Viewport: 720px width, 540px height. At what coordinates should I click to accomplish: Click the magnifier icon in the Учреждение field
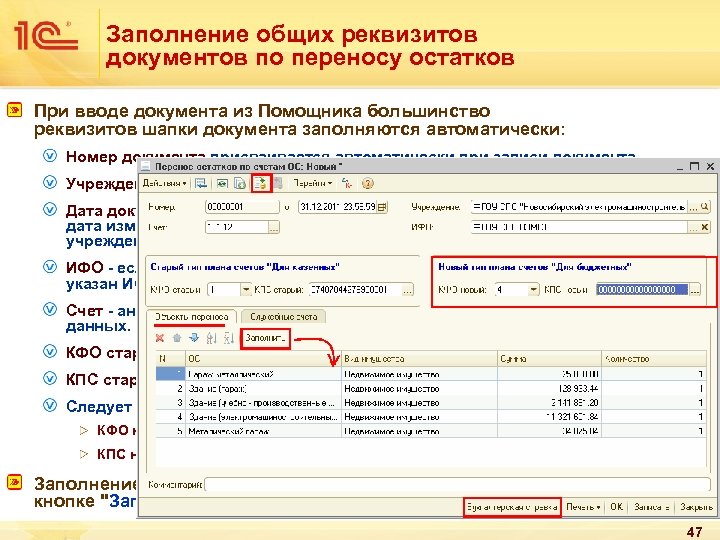pos(704,207)
